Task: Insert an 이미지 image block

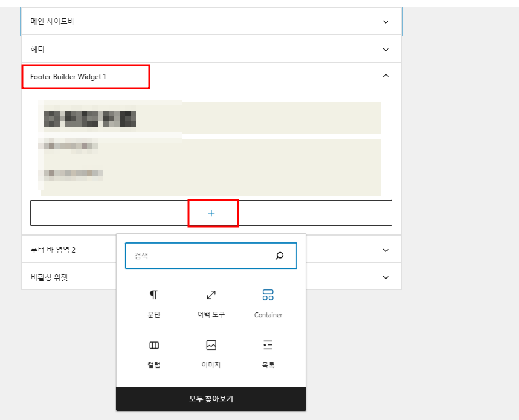Action: pos(210,352)
